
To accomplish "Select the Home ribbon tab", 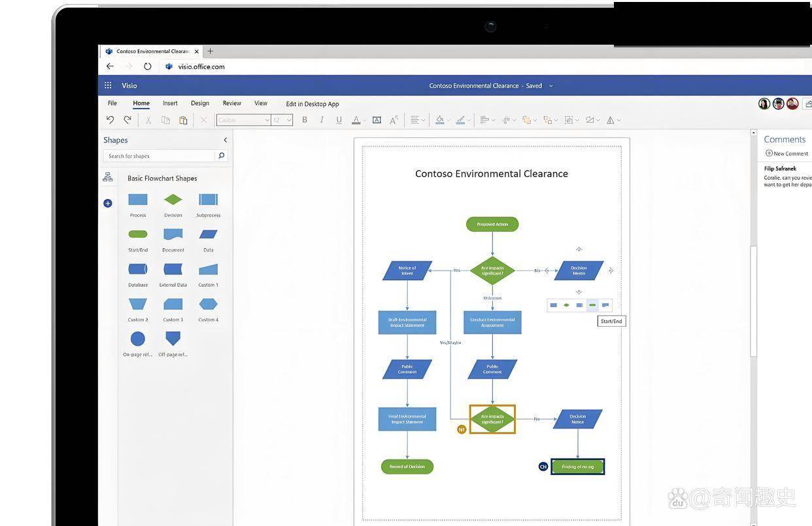I will [141, 103].
